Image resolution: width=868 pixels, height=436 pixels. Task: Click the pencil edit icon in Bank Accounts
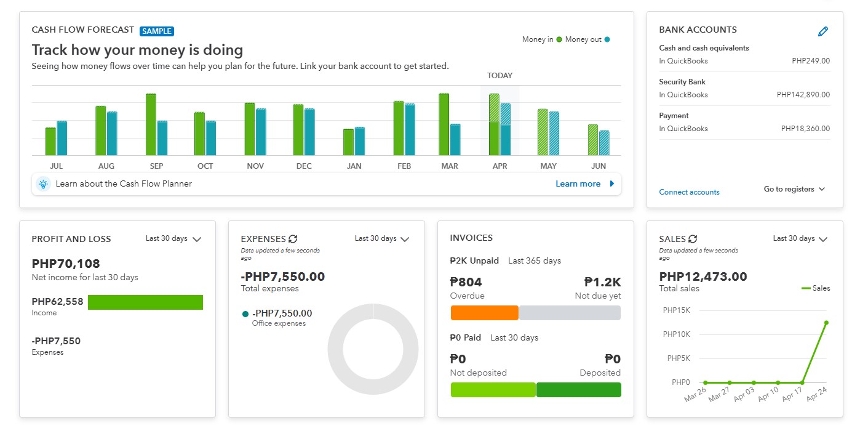click(823, 31)
